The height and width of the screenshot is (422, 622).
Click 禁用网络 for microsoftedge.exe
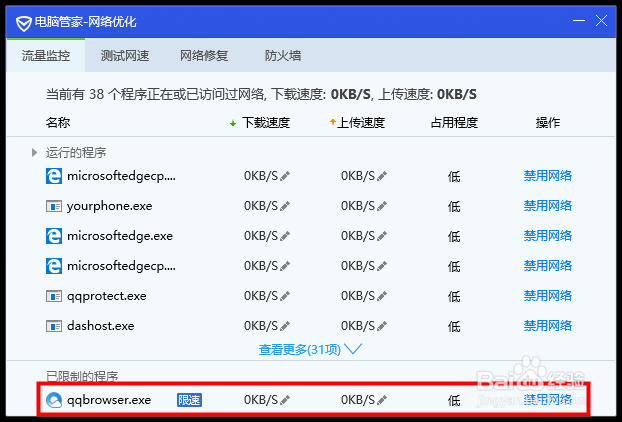pos(547,236)
